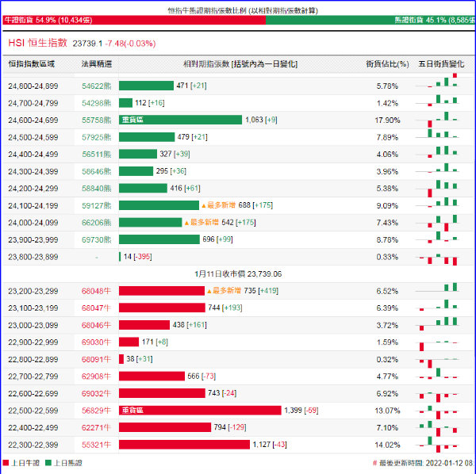Open bear warrant code 54298熊
This screenshot has height=474, width=476.
97,103
